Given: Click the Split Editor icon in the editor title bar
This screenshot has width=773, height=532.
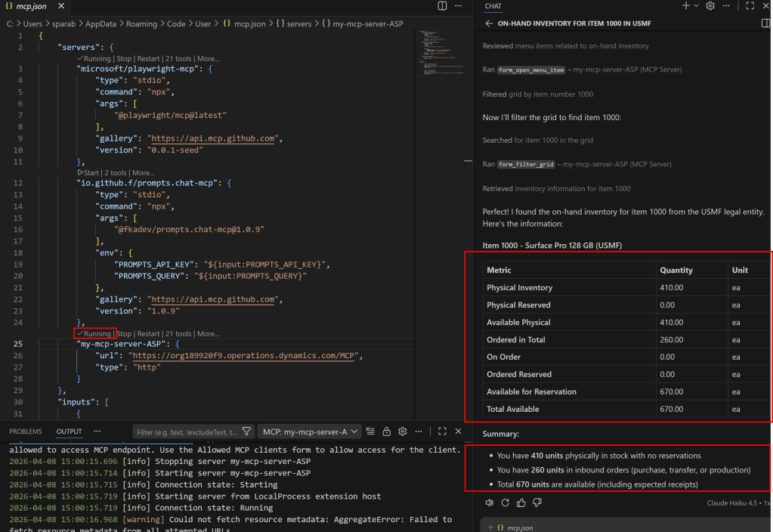Looking at the screenshot, I should click(x=443, y=6).
